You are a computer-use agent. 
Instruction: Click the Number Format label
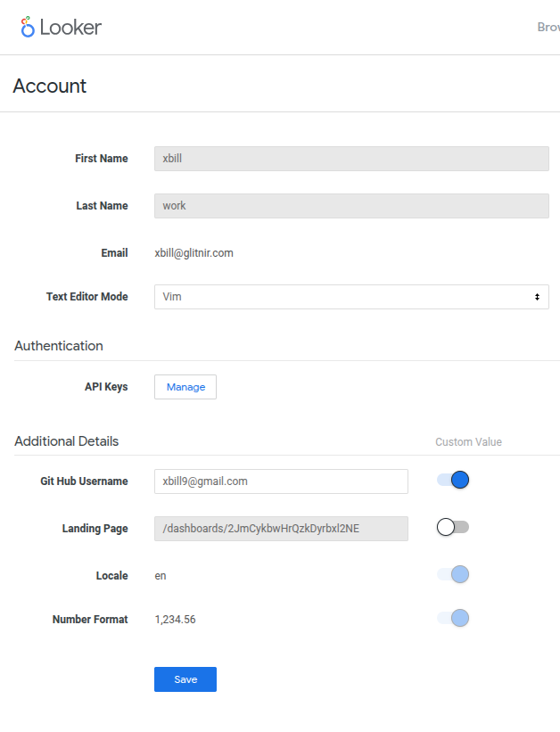tap(90, 620)
